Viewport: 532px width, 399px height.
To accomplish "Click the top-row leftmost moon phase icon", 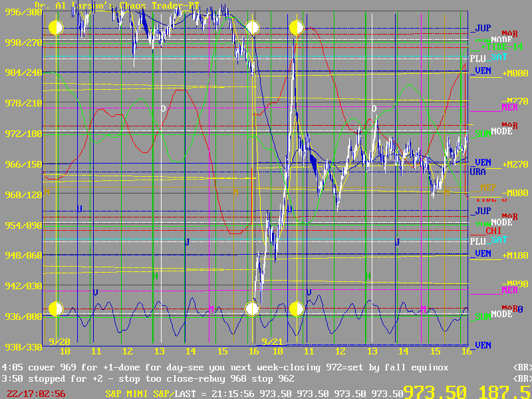I will [x=56, y=27].
